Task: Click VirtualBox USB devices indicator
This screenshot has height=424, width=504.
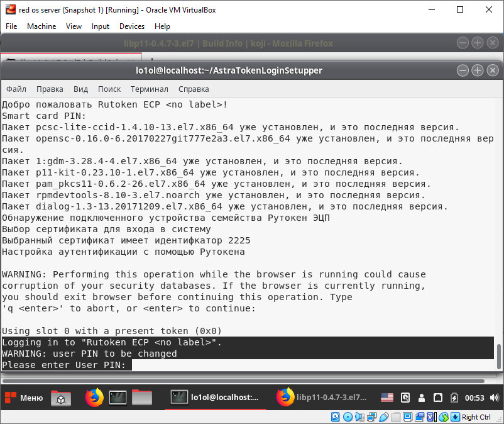Action: 384,417
